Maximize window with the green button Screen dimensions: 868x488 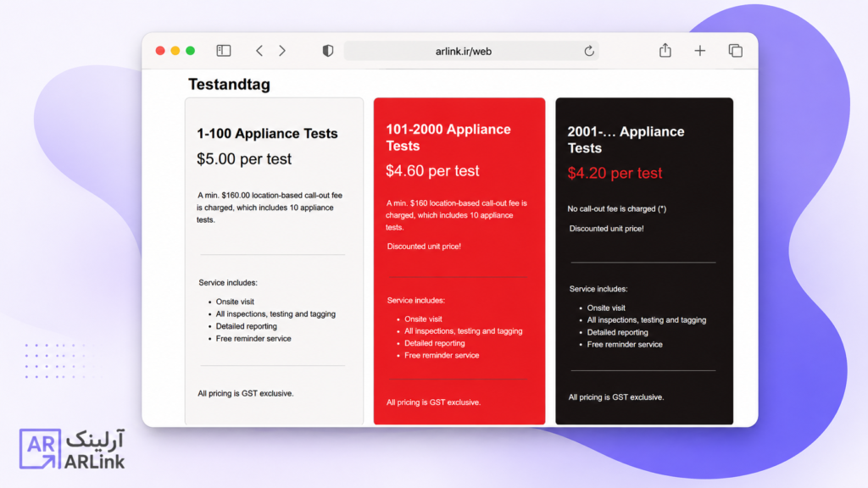tap(191, 51)
